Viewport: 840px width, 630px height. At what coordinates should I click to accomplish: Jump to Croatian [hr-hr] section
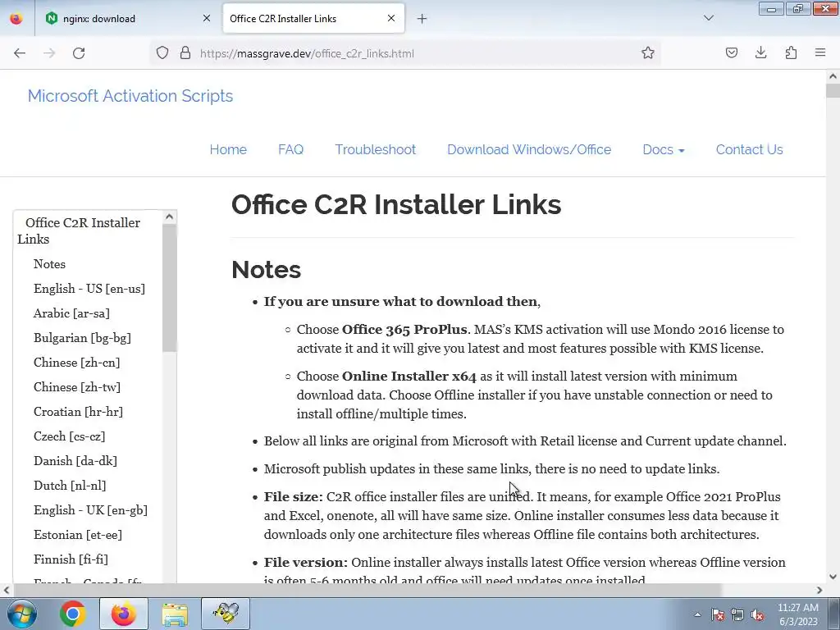tap(78, 412)
